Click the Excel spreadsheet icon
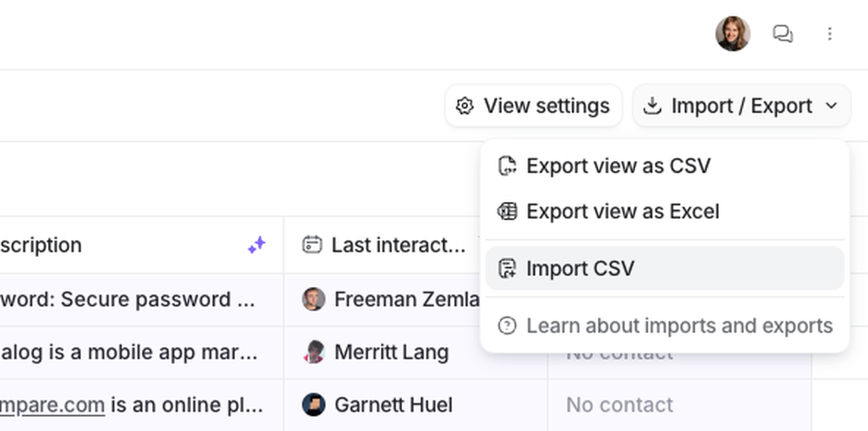Viewport: 868px width, 431px height. pos(507,211)
